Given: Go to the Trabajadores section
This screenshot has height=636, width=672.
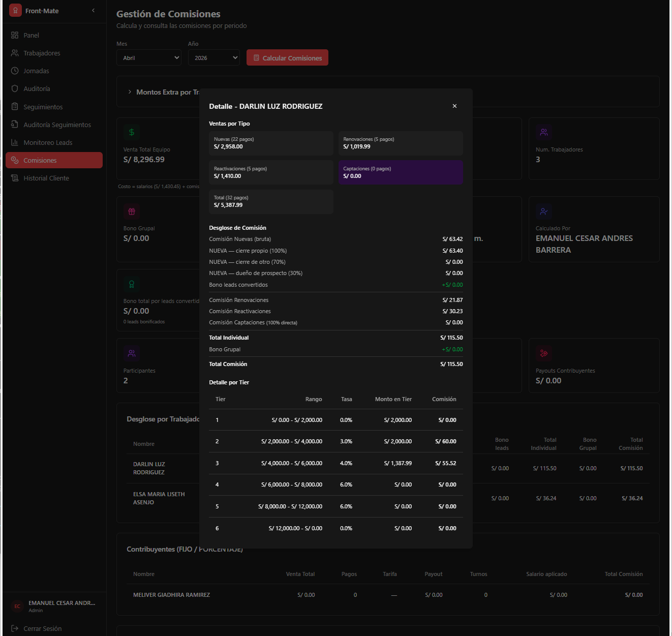Looking at the screenshot, I should [53, 53].
